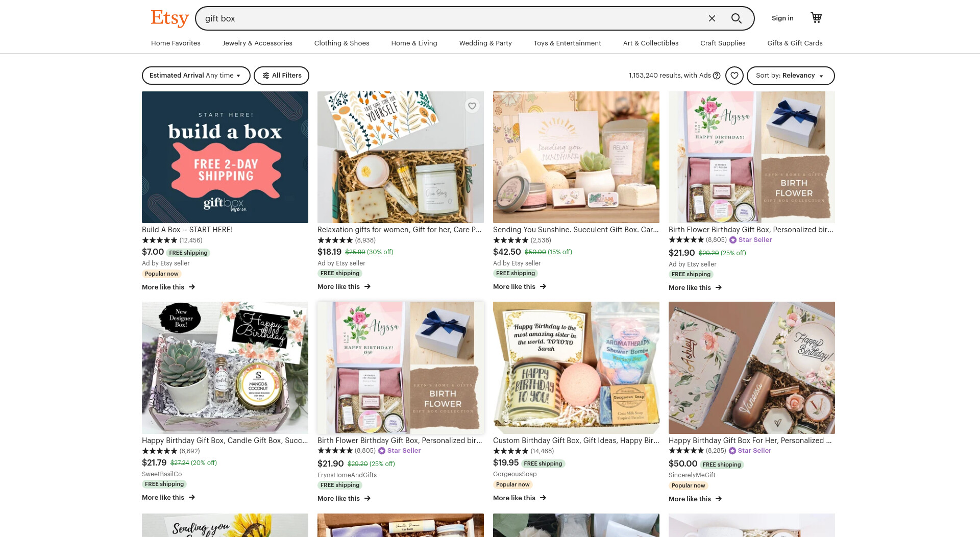
Task: Select the Wedding & Party category
Action: click(485, 43)
